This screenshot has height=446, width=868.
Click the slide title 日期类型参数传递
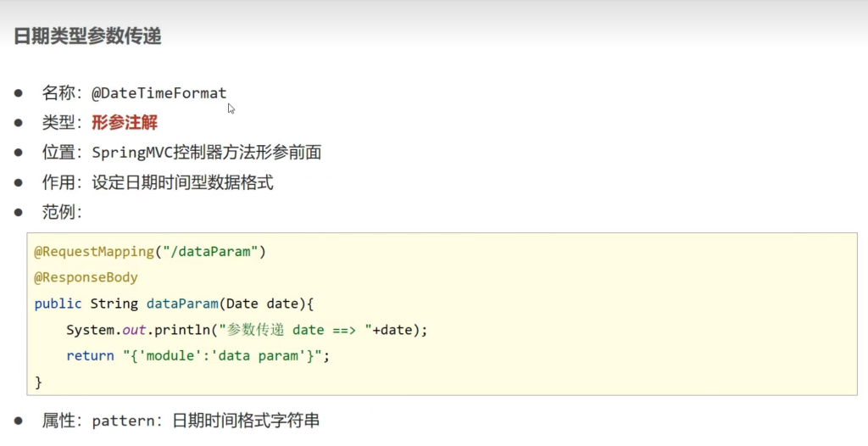click(87, 36)
